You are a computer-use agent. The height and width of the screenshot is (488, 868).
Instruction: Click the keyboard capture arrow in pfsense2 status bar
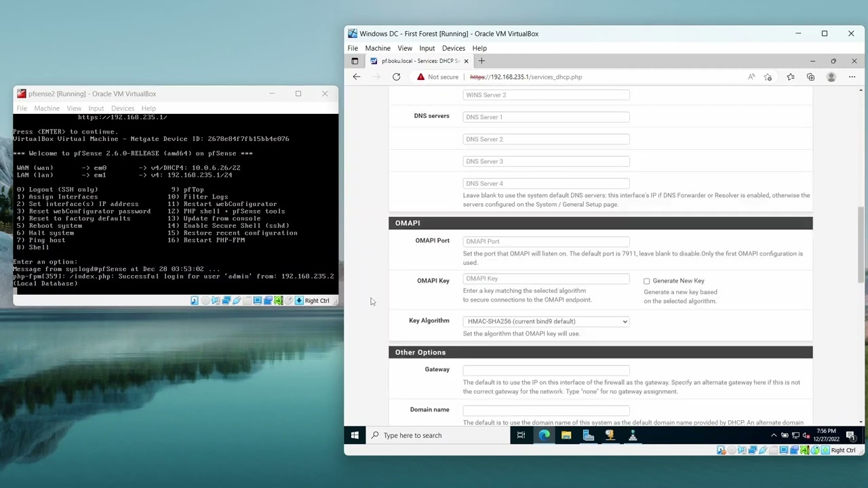(299, 300)
